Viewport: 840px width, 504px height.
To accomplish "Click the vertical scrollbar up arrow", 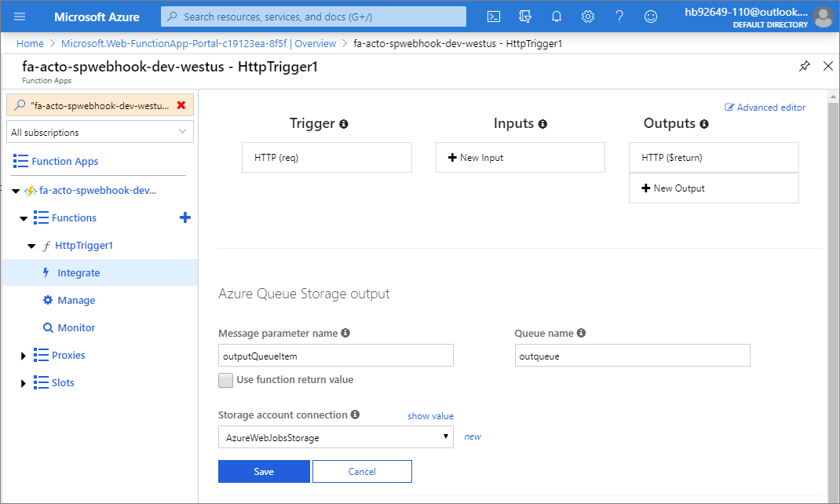I will (833, 97).
